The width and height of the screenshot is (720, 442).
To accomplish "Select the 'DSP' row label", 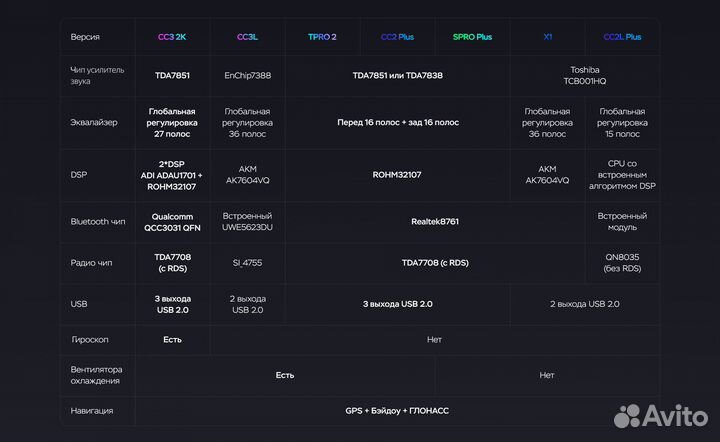I will (79, 175).
